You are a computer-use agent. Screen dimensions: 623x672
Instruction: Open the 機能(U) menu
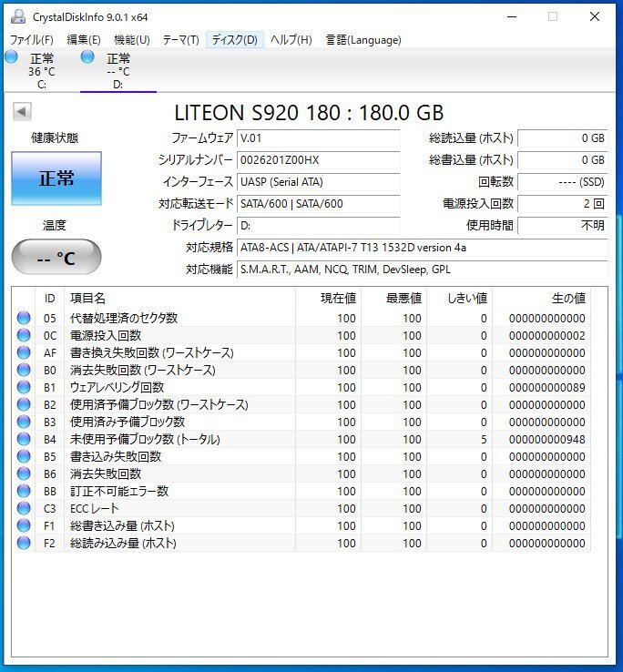132,40
